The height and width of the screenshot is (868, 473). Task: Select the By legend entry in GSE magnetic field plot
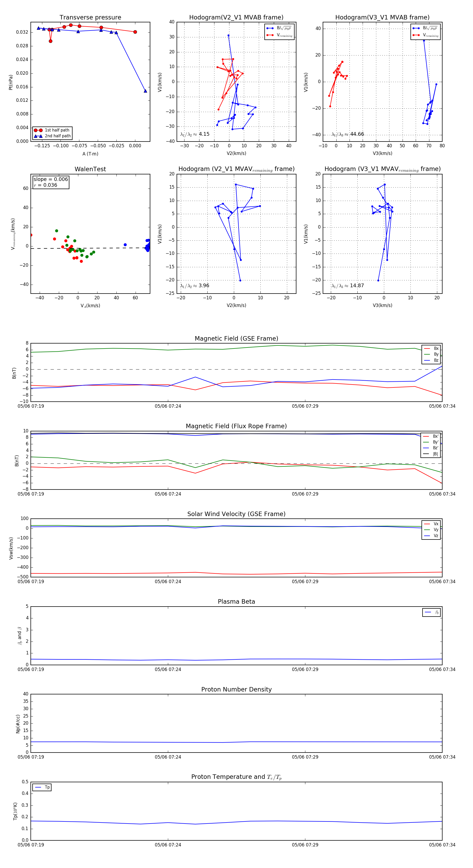(x=431, y=354)
